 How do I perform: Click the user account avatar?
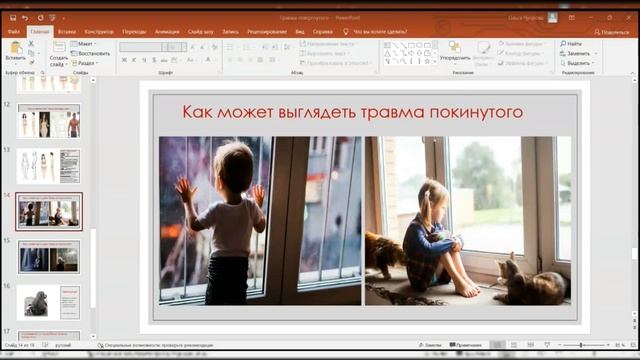pyautogui.click(x=553, y=18)
